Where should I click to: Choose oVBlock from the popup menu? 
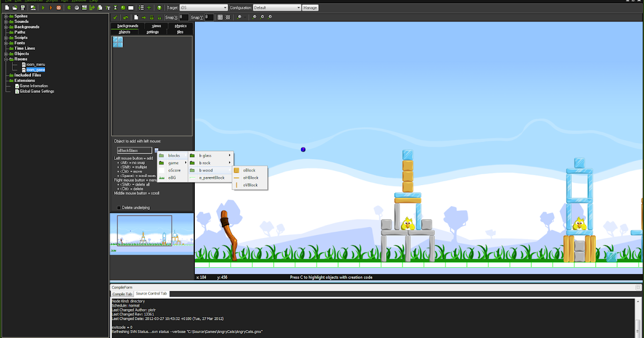point(250,185)
